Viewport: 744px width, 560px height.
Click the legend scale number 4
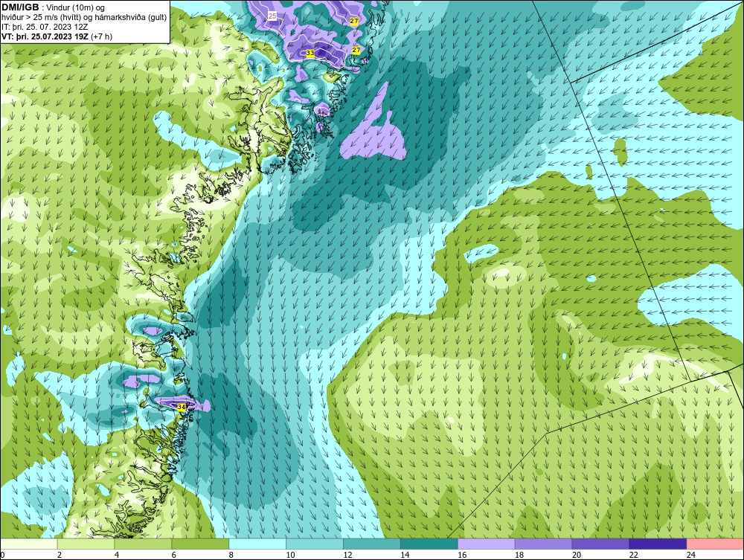click(117, 555)
